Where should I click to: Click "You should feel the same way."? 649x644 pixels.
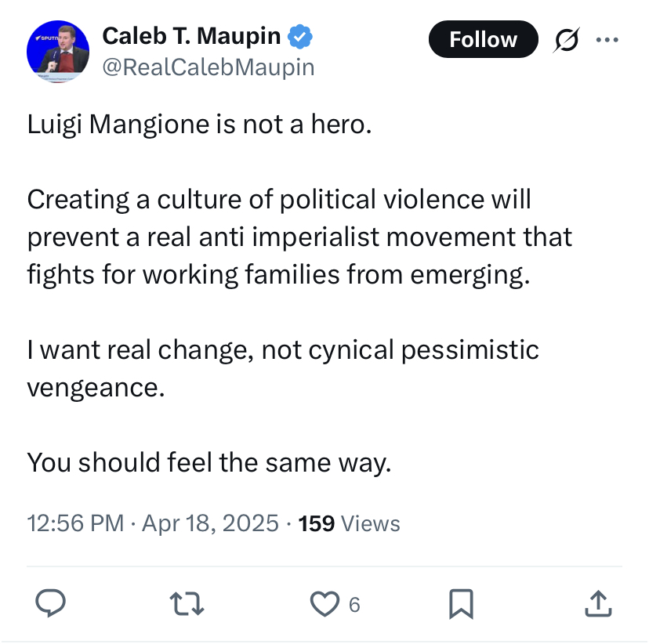pyautogui.click(x=209, y=462)
